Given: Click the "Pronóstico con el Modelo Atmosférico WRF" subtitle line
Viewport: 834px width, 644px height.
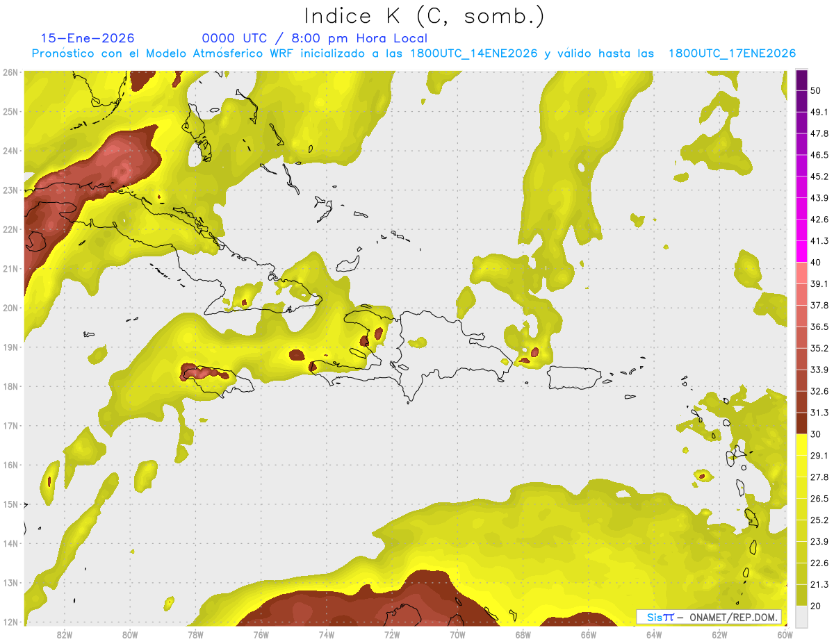Looking at the screenshot, I should click(414, 53).
